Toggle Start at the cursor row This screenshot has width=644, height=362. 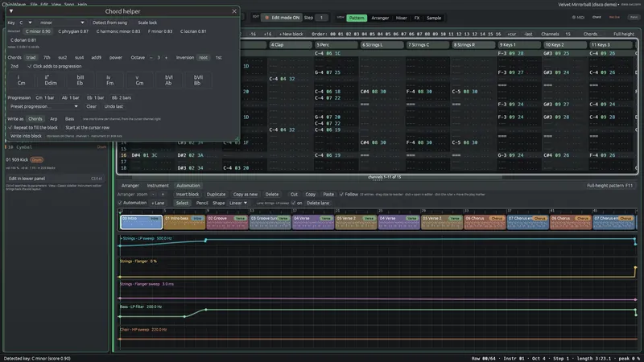click(87, 128)
